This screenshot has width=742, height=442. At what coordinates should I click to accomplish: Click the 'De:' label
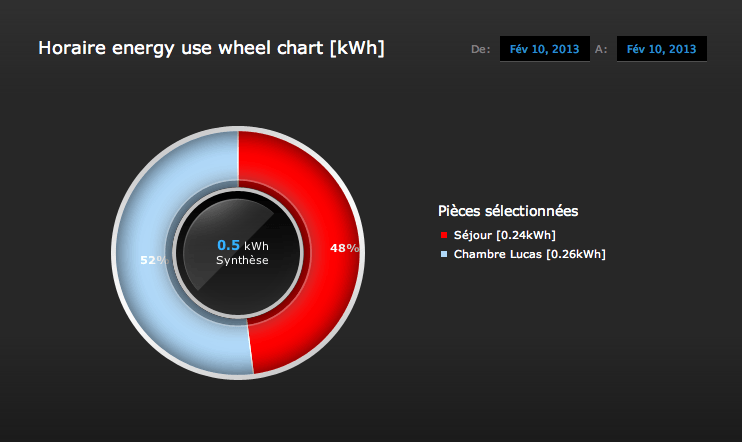click(481, 49)
